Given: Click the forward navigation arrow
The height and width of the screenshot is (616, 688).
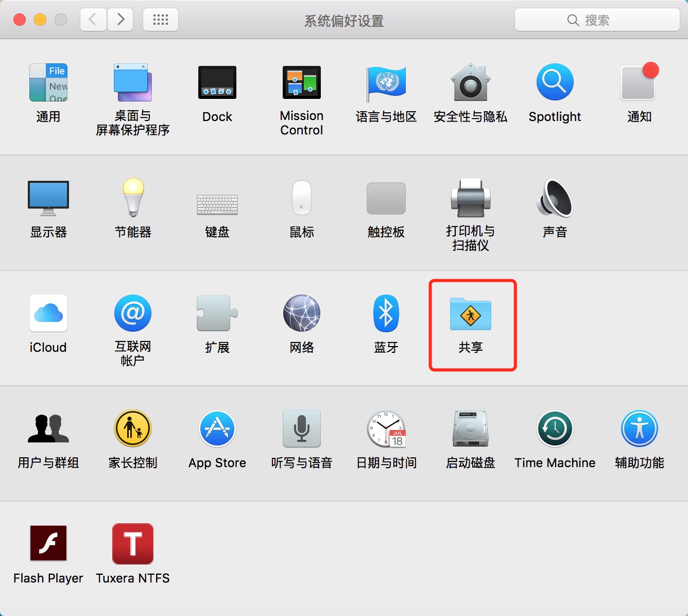Looking at the screenshot, I should tap(121, 20).
